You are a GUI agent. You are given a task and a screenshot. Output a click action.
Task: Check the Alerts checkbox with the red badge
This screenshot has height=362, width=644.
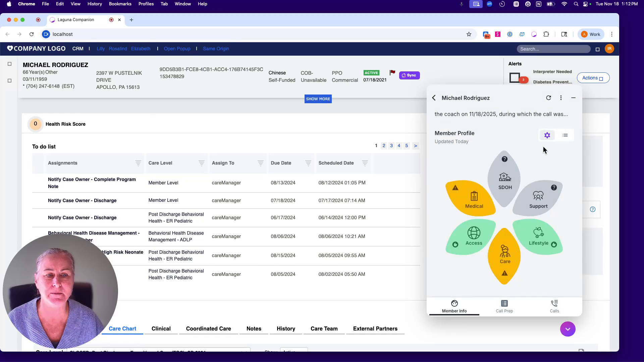516,77
